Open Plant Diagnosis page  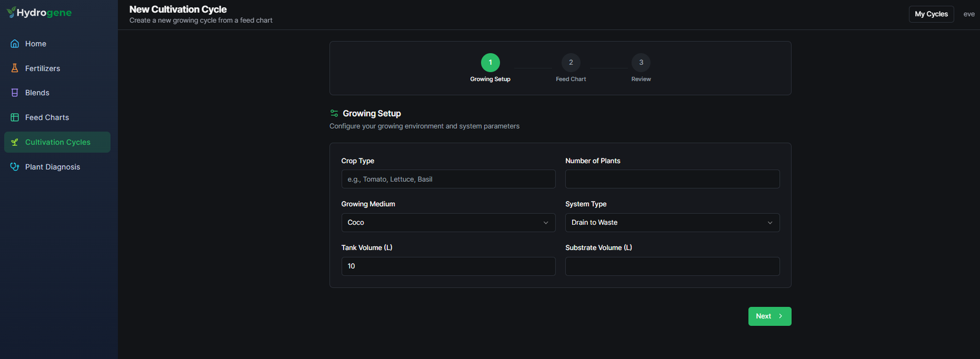tap(57, 167)
